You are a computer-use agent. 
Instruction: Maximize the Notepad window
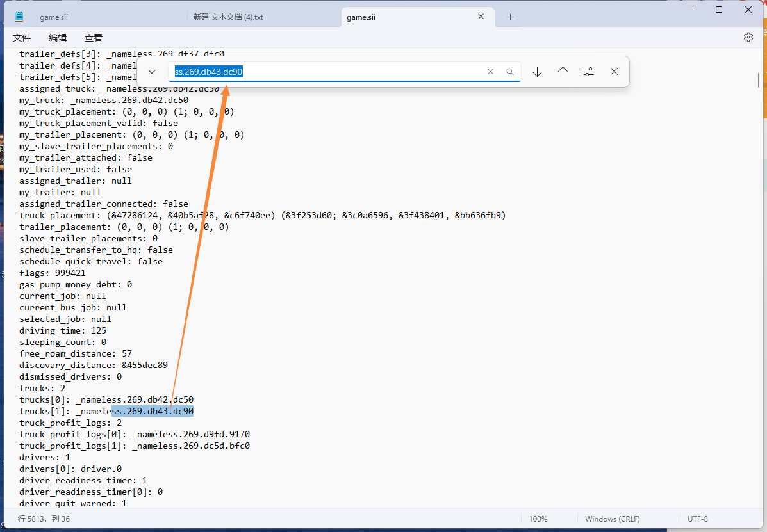pyautogui.click(x=719, y=10)
